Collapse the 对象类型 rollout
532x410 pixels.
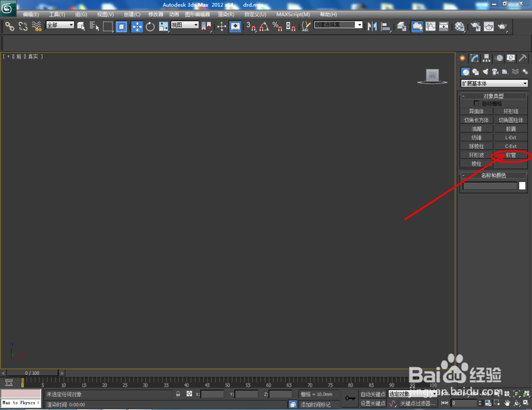(x=493, y=96)
